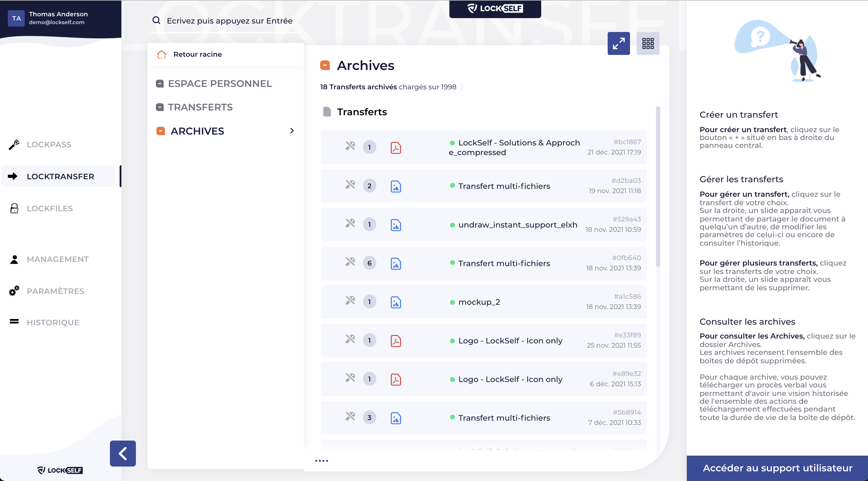This screenshot has width=868, height=481.
Task: Collapse the sidebar with the chevron button
Action: pyautogui.click(x=123, y=454)
